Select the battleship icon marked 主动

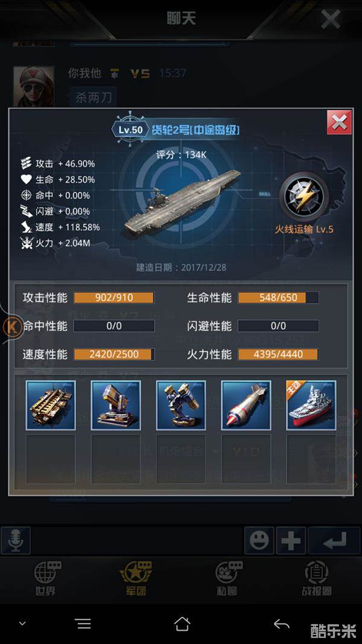(x=311, y=406)
